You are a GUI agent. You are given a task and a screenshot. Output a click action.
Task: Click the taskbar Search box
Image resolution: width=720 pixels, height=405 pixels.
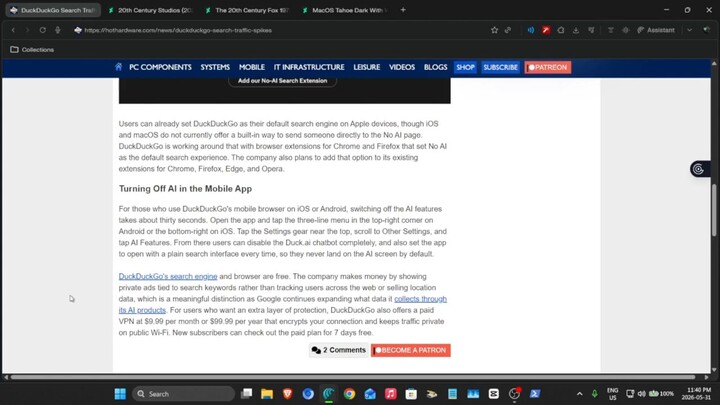(x=183, y=394)
